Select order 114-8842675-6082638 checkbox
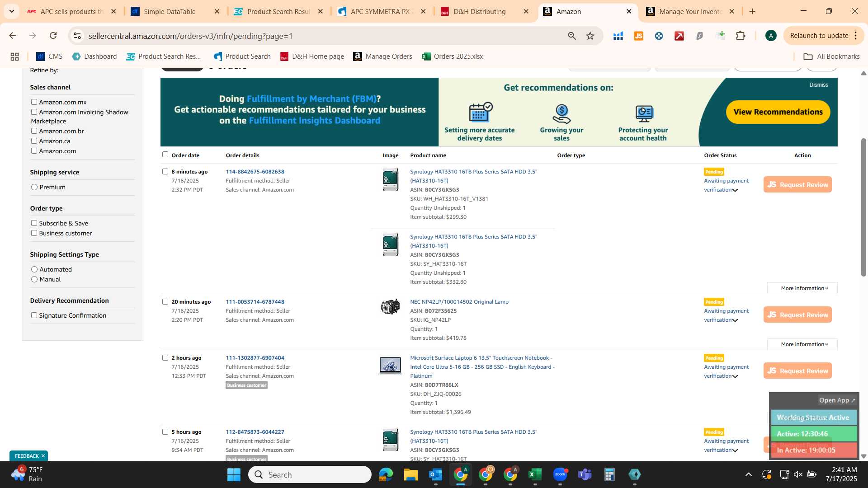868x488 pixels. click(x=165, y=172)
